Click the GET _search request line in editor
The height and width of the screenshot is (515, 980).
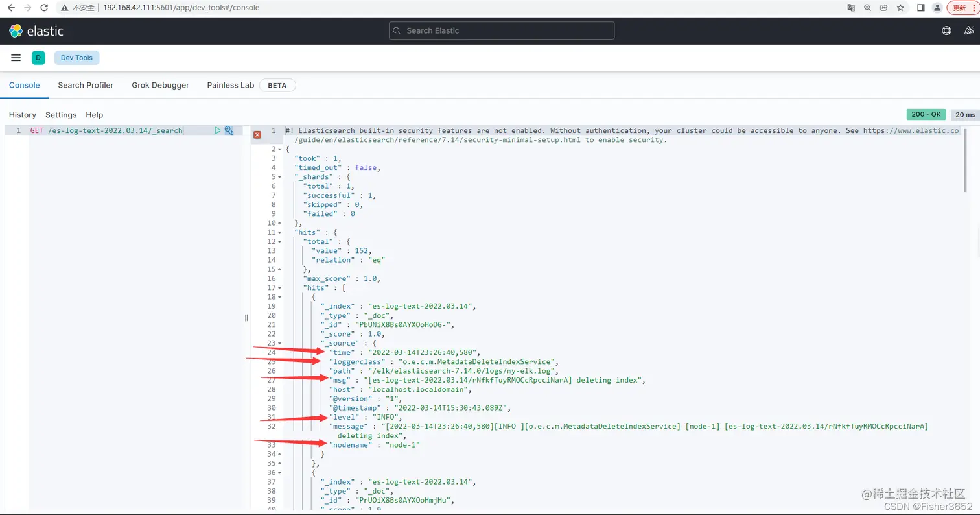(x=107, y=130)
